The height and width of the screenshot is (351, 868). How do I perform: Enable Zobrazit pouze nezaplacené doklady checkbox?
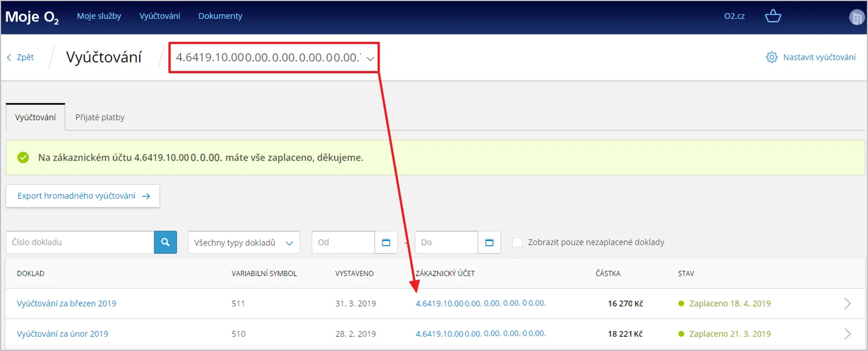coord(517,242)
